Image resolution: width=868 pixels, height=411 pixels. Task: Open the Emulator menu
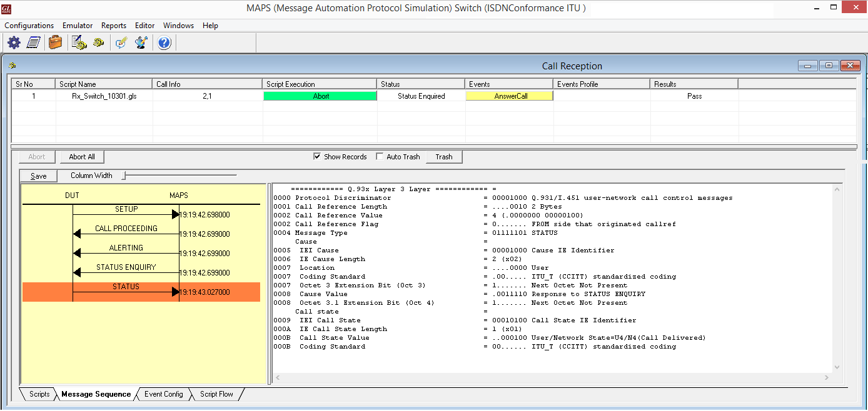tap(78, 26)
